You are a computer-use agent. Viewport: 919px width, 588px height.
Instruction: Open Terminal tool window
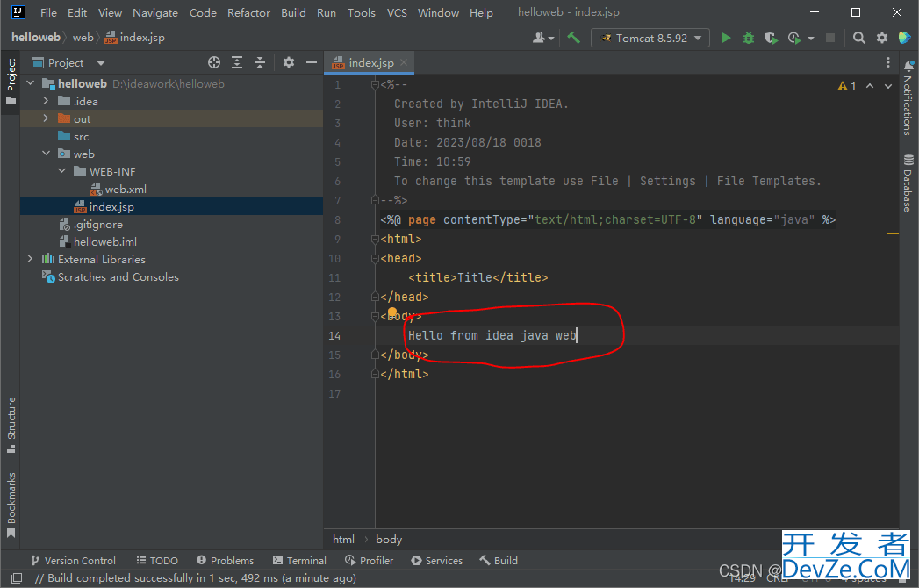pyautogui.click(x=299, y=561)
